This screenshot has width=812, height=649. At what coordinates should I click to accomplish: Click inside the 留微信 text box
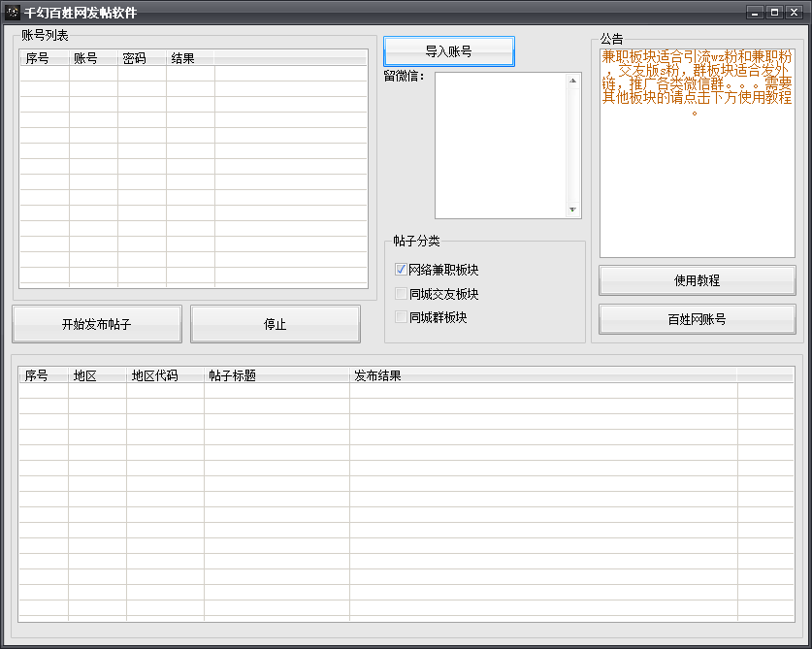[x=501, y=146]
